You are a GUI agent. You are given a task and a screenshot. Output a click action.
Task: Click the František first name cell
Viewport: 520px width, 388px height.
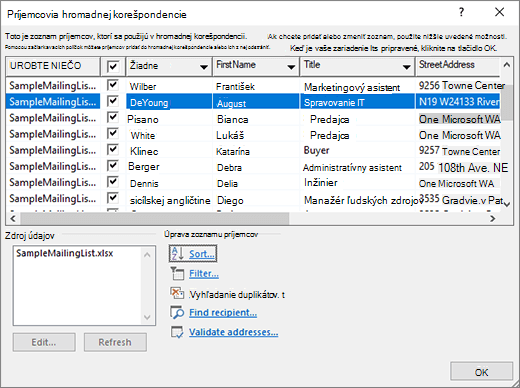[x=256, y=86]
